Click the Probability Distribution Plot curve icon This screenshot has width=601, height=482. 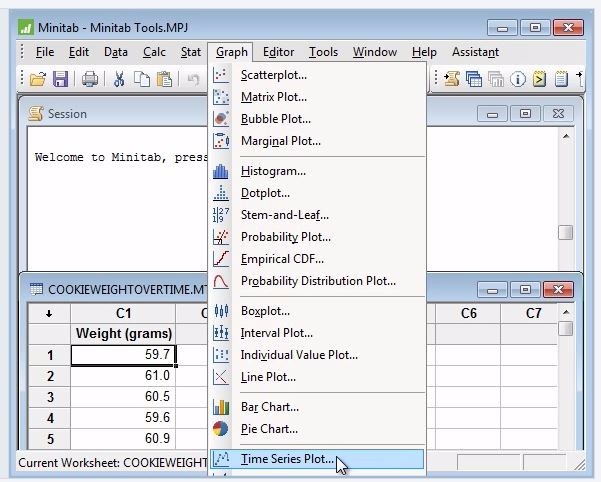click(x=221, y=281)
